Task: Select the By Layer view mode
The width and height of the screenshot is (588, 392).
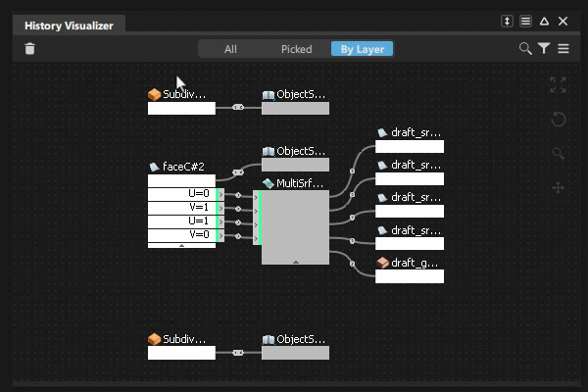Action: pos(362,49)
